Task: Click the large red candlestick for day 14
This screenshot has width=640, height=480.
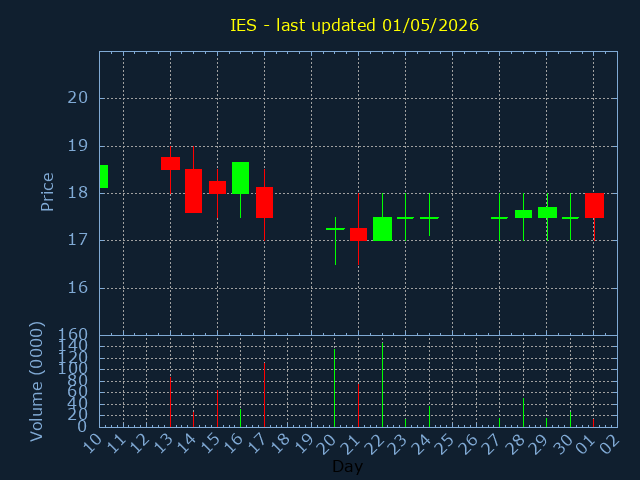Action: (193, 191)
